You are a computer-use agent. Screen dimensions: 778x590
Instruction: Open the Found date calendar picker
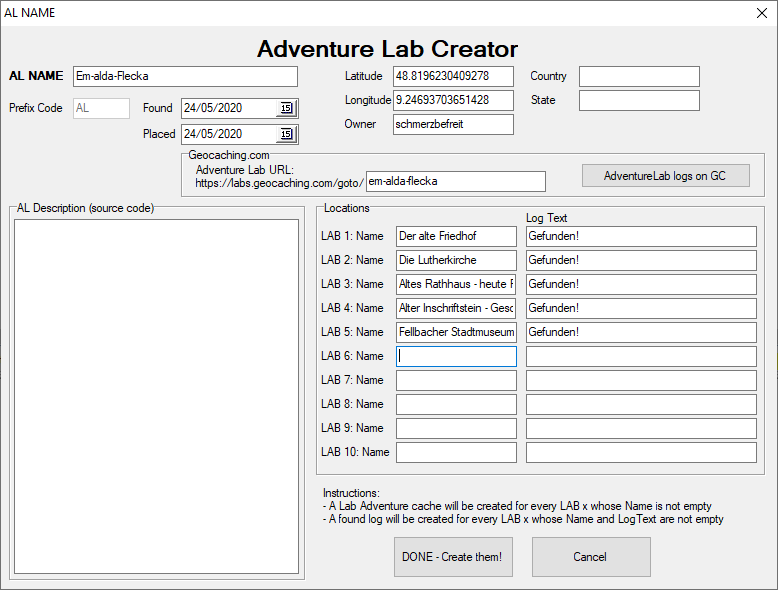tap(286, 108)
